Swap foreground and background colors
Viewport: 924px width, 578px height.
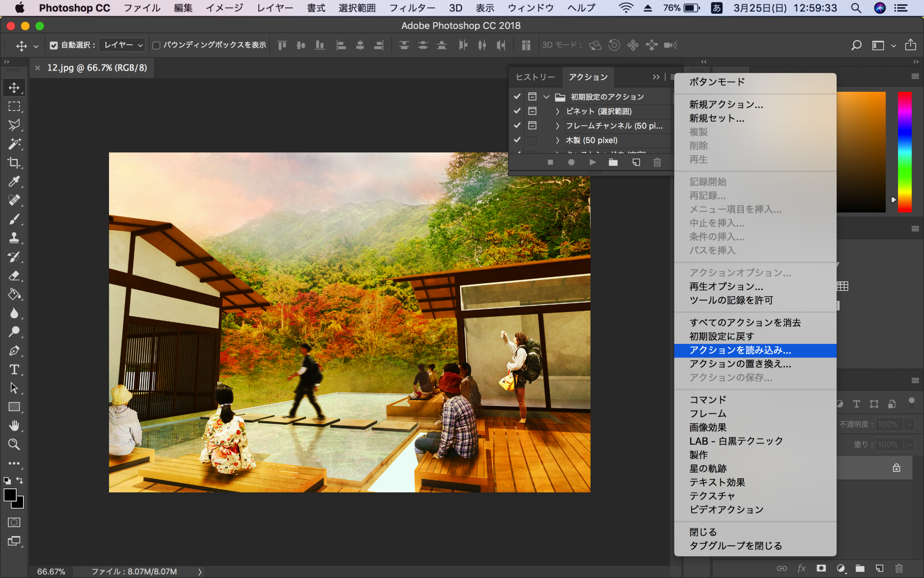point(20,480)
